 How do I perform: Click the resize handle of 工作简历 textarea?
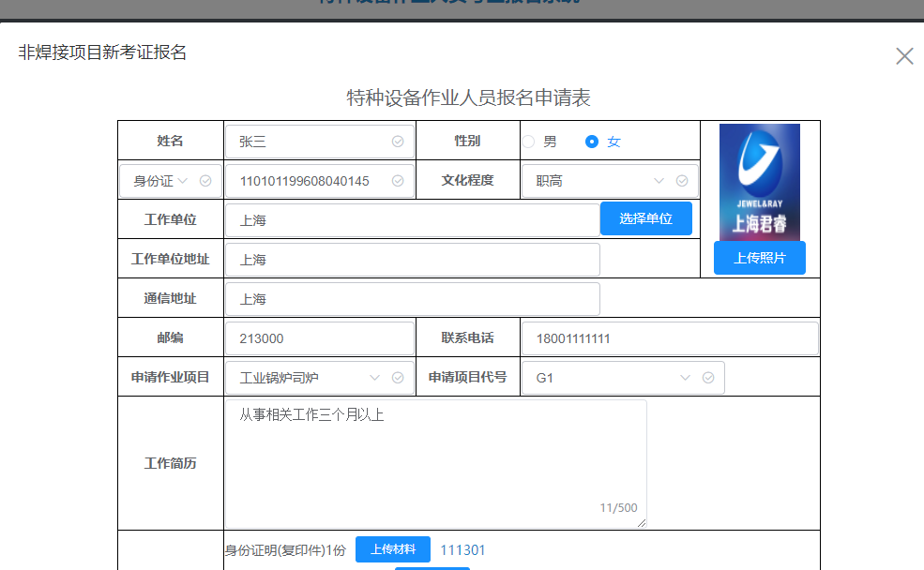[642, 523]
